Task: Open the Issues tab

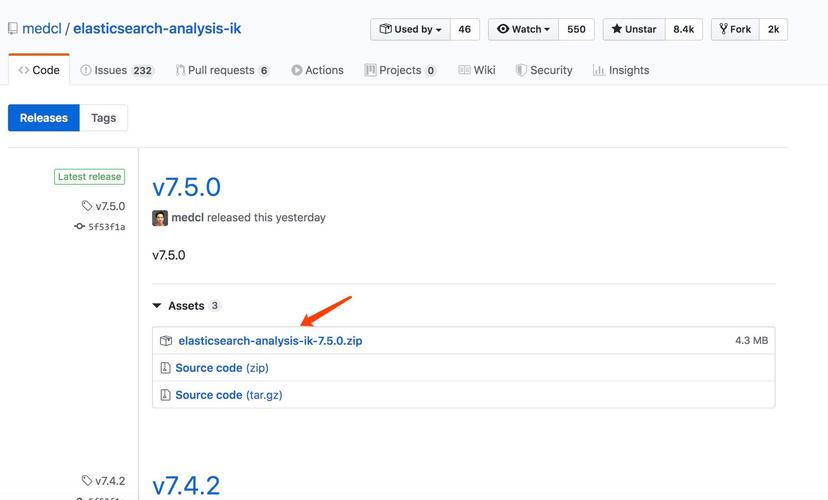Action: (x=116, y=70)
